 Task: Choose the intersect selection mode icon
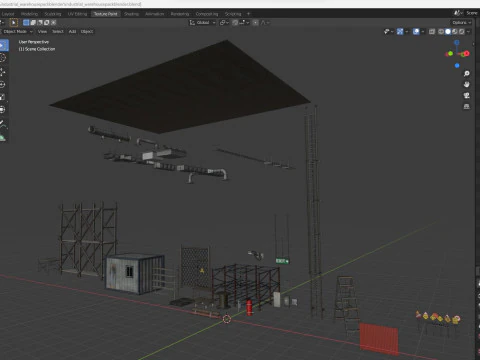click(53, 23)
